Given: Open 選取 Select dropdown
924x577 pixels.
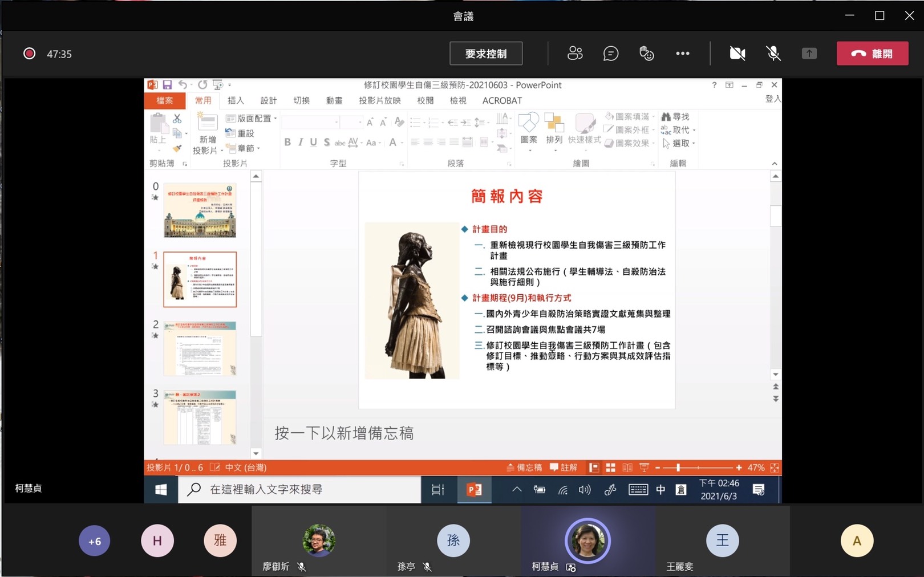Looking at the screenshot, I should click(678, 143).
